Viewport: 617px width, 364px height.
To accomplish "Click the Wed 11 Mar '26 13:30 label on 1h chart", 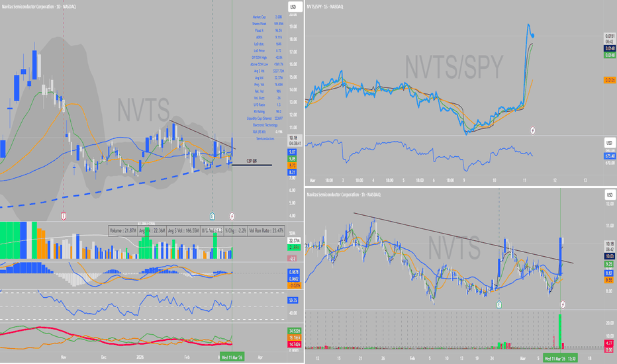I will click(x=561, y=358).
